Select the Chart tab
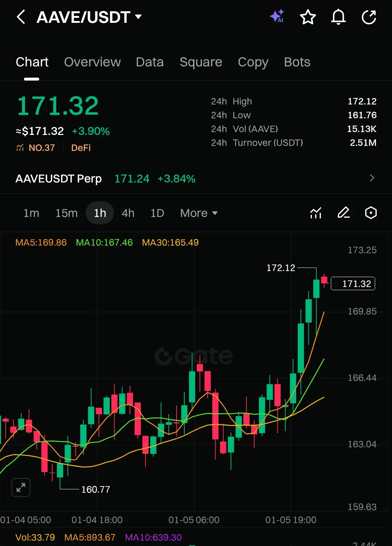392x546 pixels. [32, 62]
